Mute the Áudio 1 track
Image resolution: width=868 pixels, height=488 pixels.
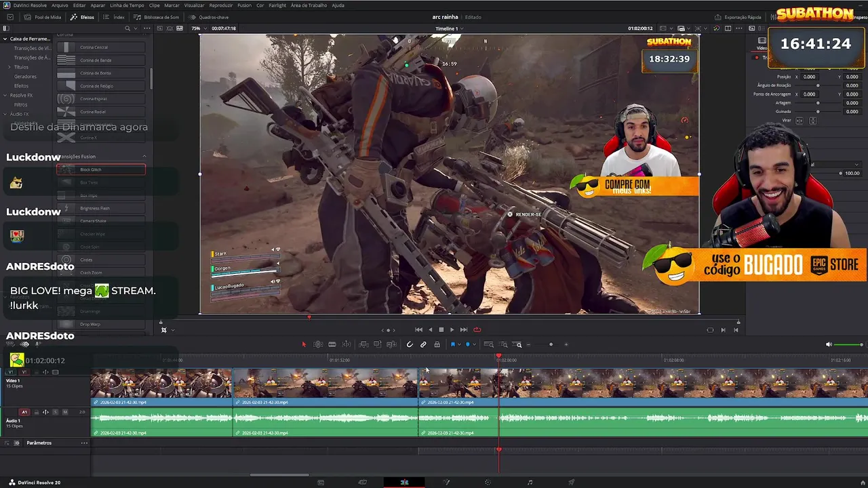tap(65, 412)
